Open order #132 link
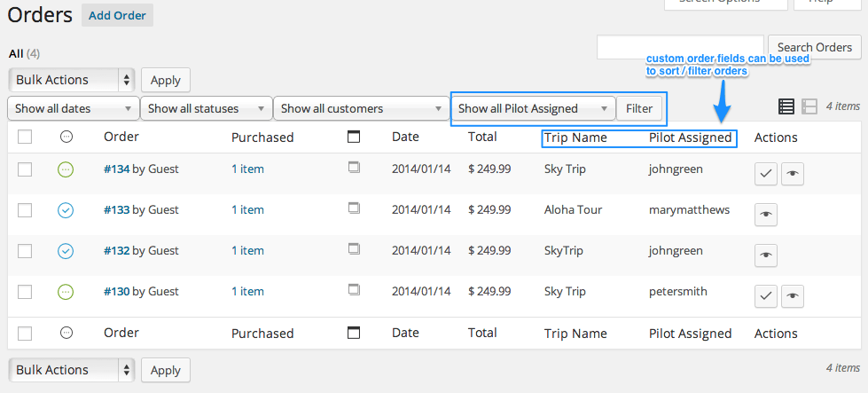Image resolution: width=868 pixels, height=393 pixels. tap(117, 251)
